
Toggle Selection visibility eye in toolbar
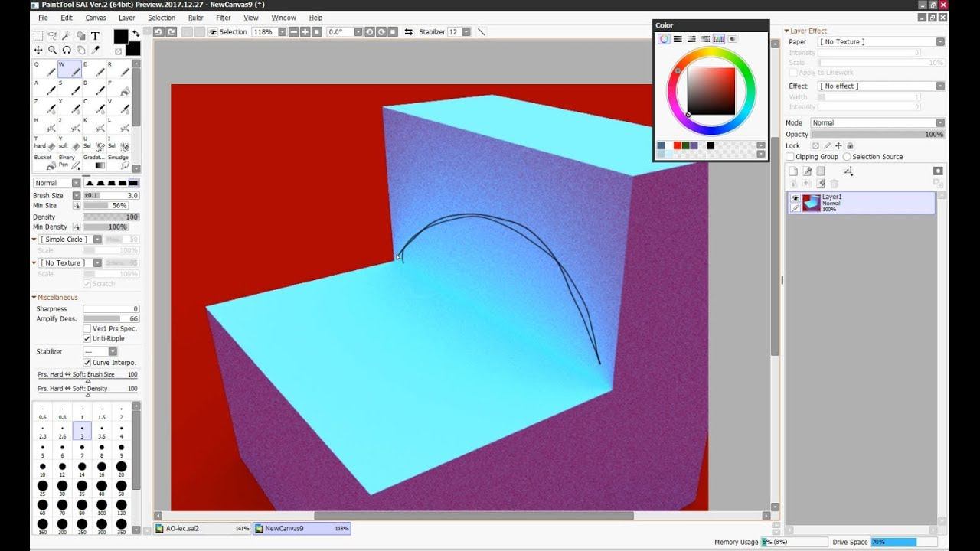tap(213, 32)
